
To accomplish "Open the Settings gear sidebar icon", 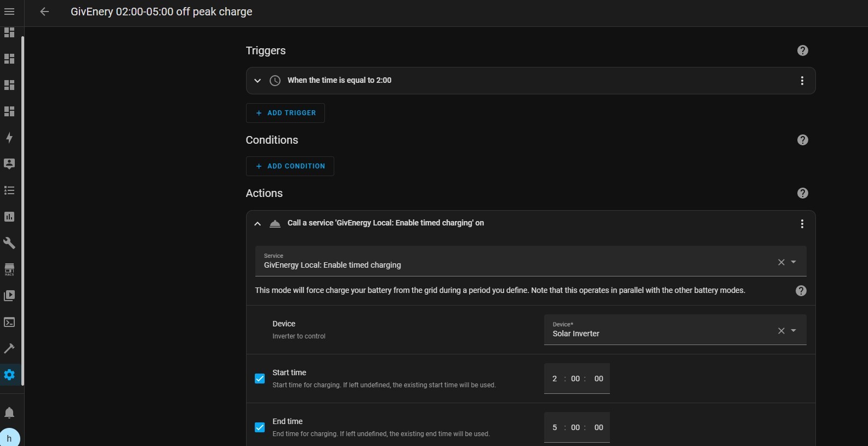I will coord(9,375).
